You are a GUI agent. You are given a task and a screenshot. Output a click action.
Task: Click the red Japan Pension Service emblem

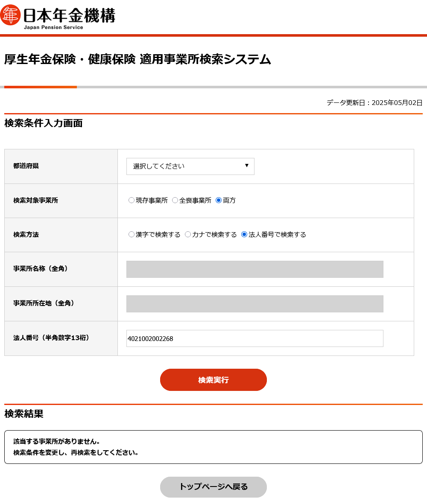pyautogui.click(x=10, y=15)
